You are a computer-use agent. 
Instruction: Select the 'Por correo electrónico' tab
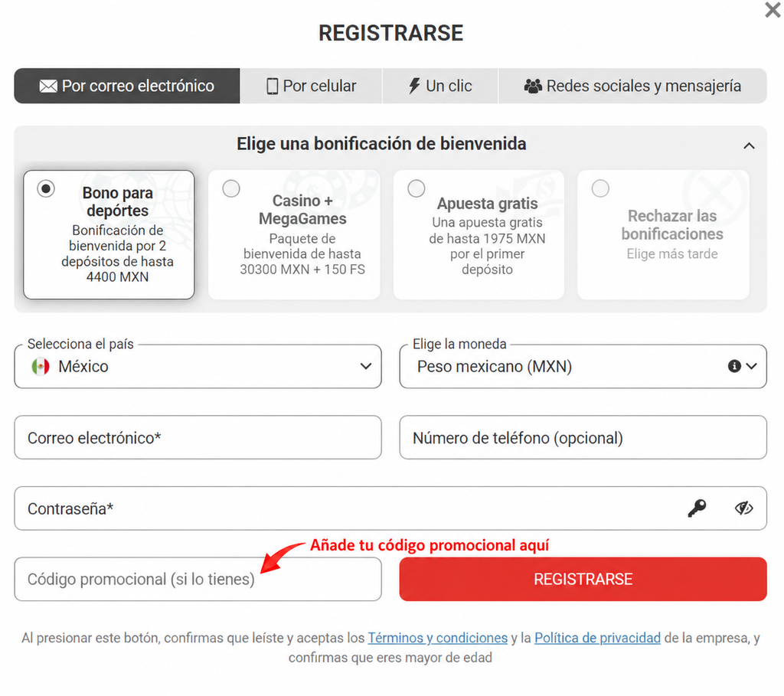point(127,86)
